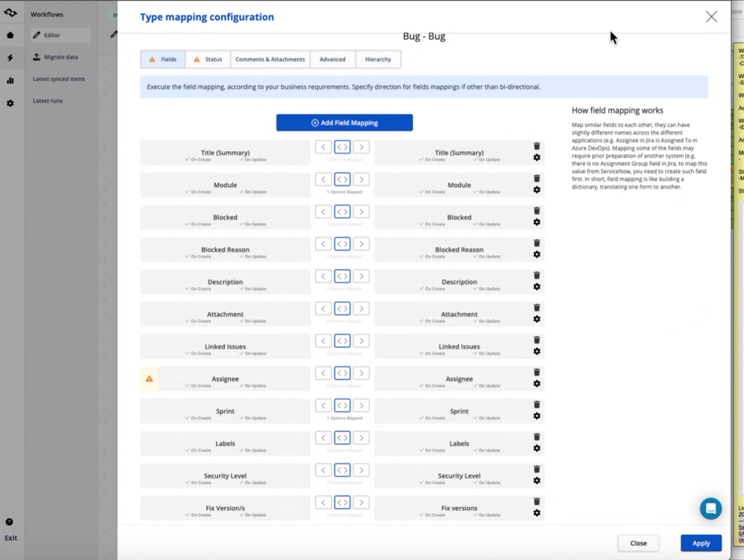Delete the Attachment field mapping
This screenshot has height=560, width=744.
pos(537,308)
